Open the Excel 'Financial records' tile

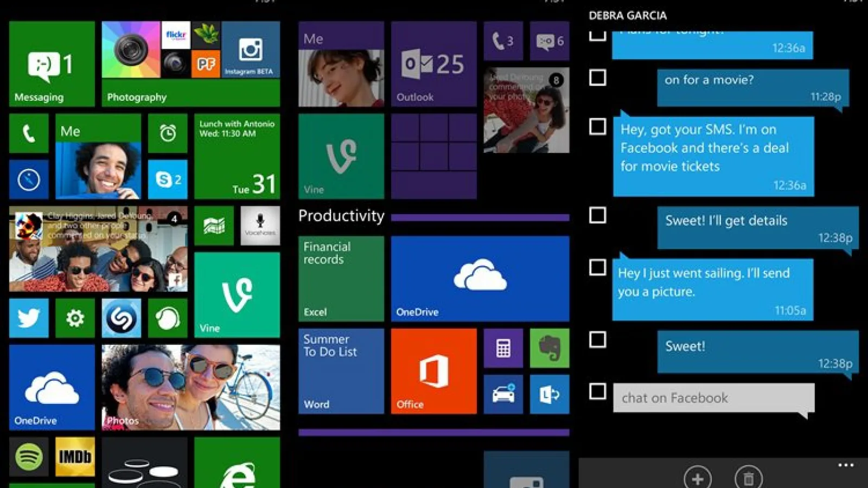341,279
